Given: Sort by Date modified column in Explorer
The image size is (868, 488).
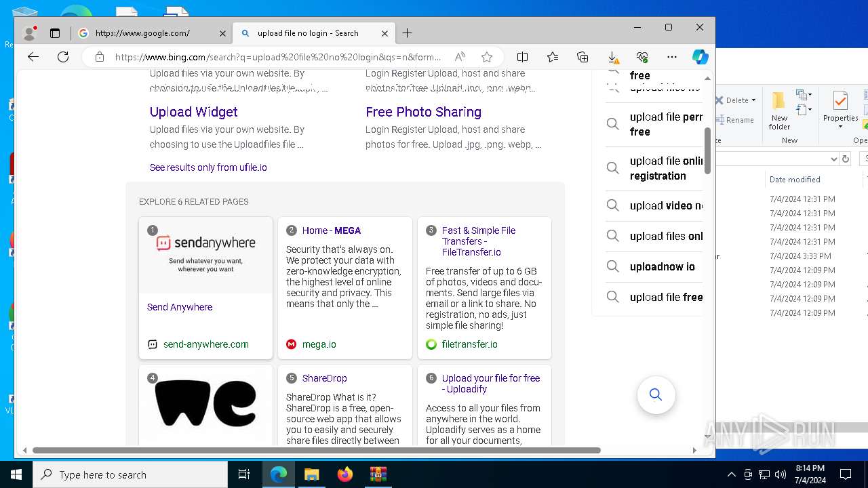Looking at the screenshot, I should [x=795, y=179].
